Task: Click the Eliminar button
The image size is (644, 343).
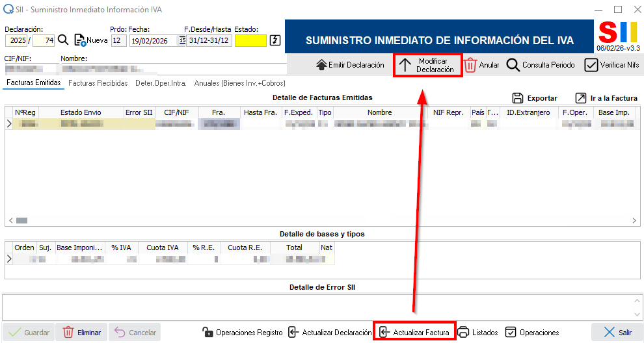Action: (81, 333)
